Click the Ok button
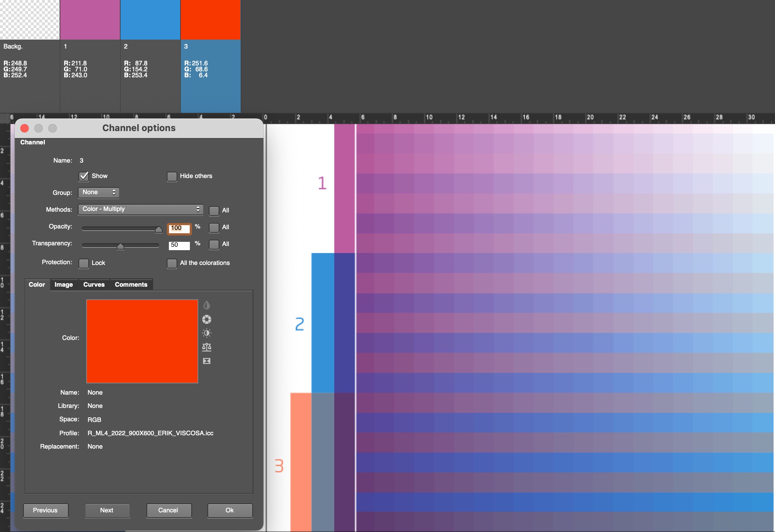This screenshot has height=532, width=775. point(229,510)
